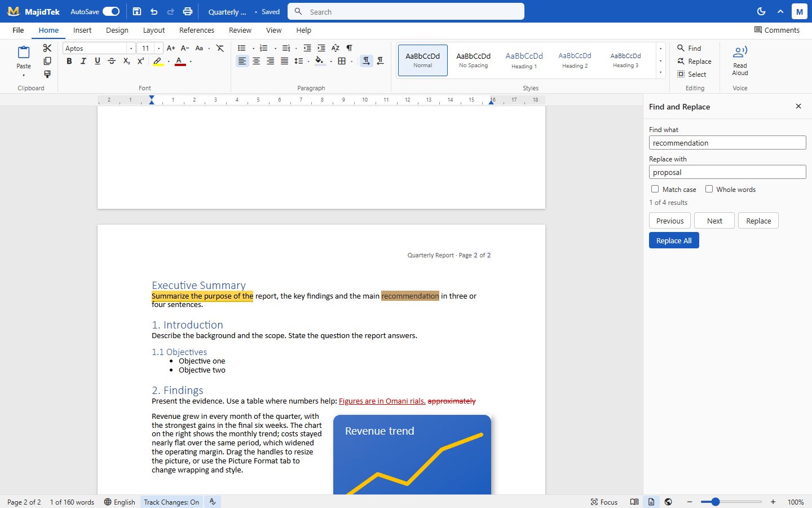Screen dimensions: 812x508
Task: Click the Cut scissors icon
Action: point(47,48)
